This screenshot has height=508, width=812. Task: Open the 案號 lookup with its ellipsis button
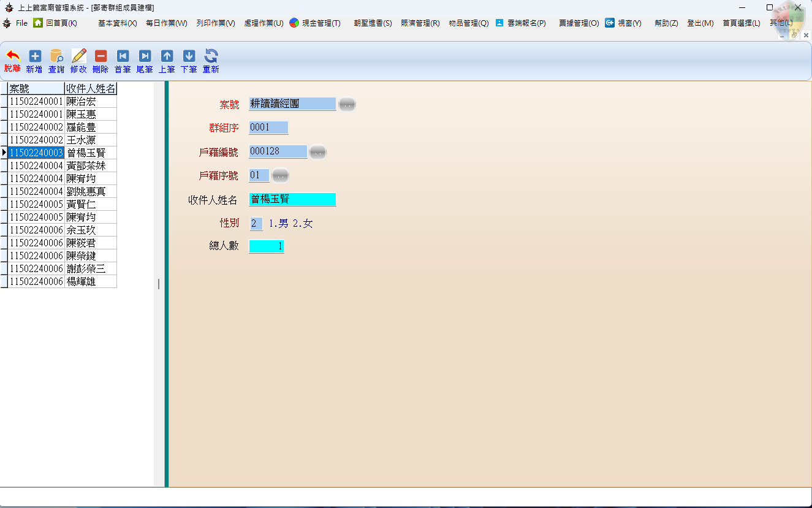pyautogui.click(x=347, y=104)
